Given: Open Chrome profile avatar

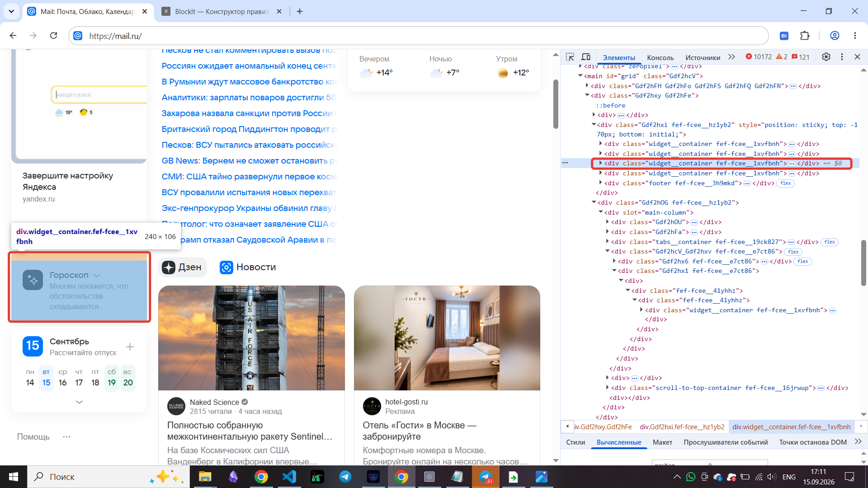Looking at the screenshot, I should pos(835,36).
